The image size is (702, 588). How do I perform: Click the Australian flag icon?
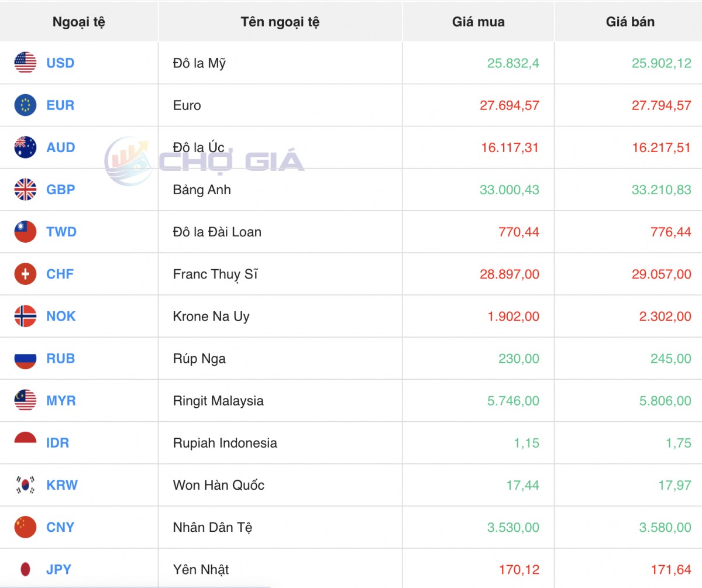pos(25,147)
